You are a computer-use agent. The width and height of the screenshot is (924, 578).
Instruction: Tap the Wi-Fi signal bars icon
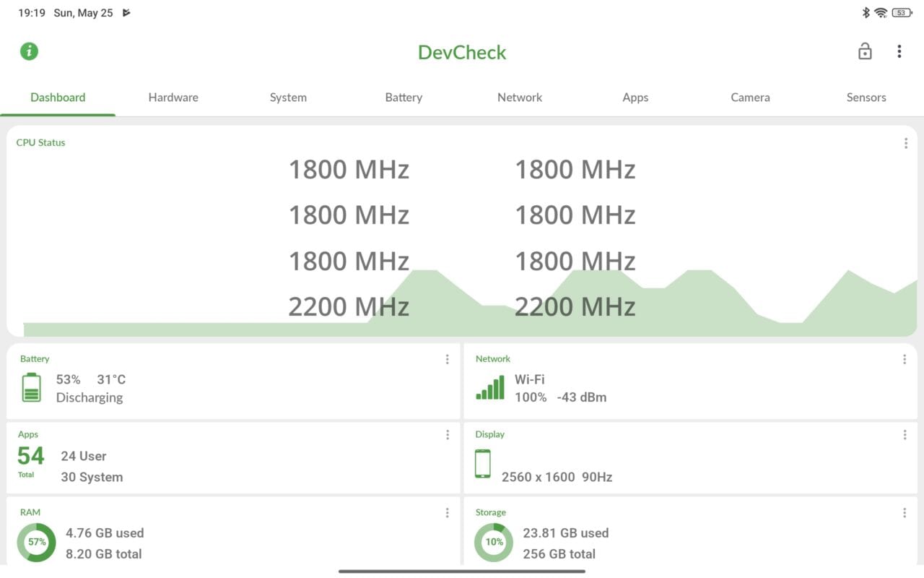point(490,388)
